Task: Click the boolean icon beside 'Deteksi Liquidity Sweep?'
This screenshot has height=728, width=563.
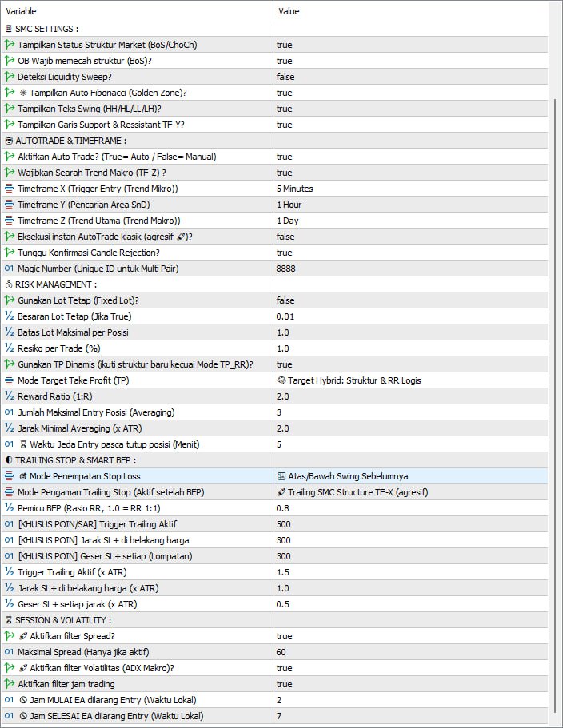Action: point(10,77)
